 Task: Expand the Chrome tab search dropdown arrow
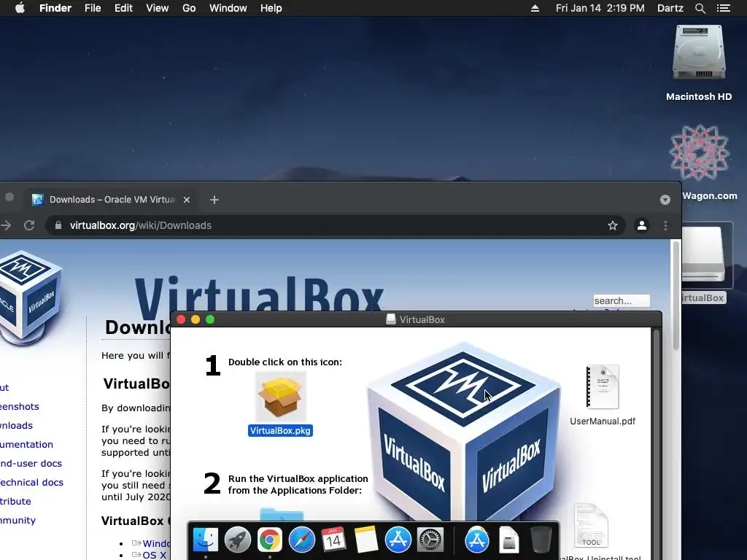[x=665, y=200]
